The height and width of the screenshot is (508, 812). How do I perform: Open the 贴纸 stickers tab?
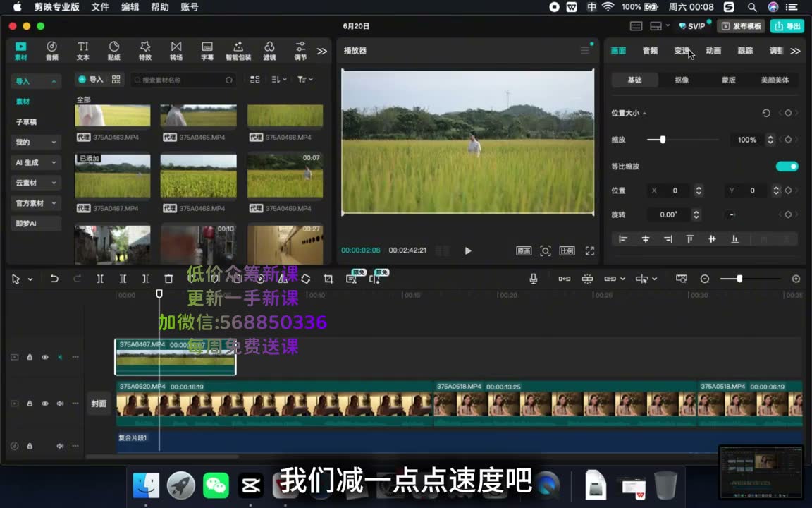pyautogui.click(x=114, y=51)
